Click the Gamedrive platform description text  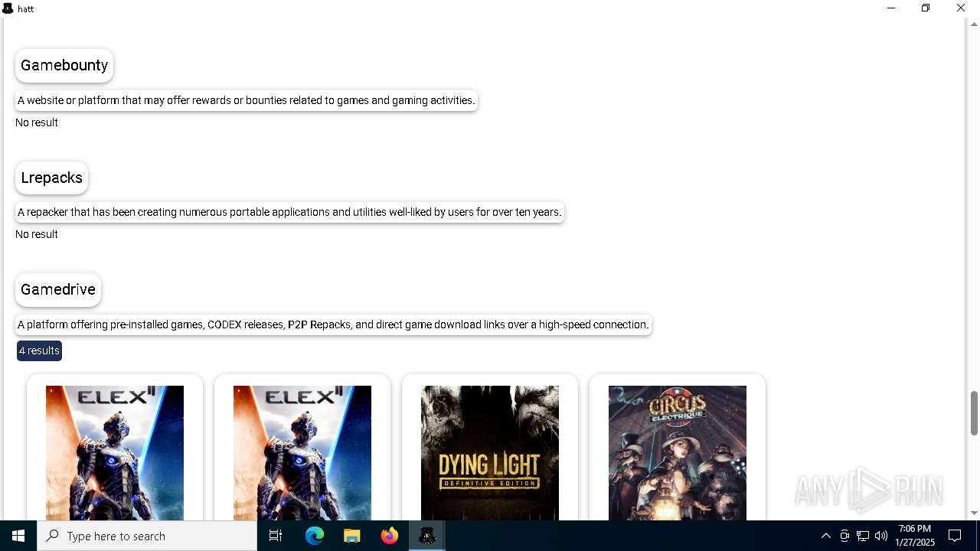333,324
